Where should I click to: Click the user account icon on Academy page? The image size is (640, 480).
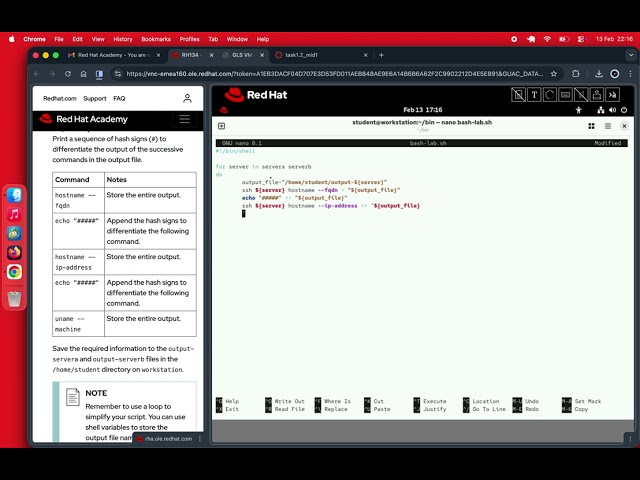[187, 98]
